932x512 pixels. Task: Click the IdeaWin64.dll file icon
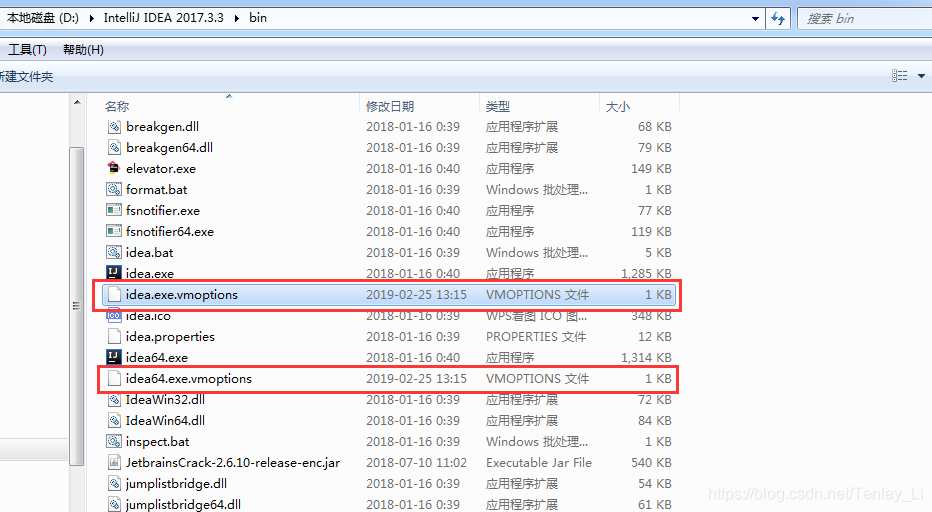(x=114, y=420)
